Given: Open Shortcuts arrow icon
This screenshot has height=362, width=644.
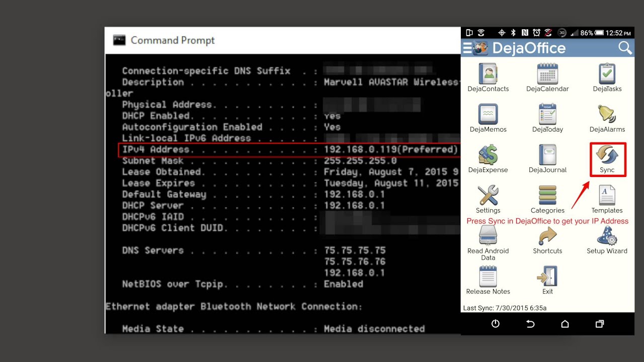Looking at the screenshot, I should tap(547, 236).
